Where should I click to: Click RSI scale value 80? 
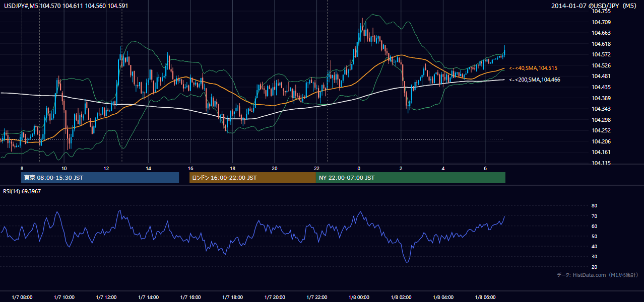pyautogui.click(x=594, y=206)
